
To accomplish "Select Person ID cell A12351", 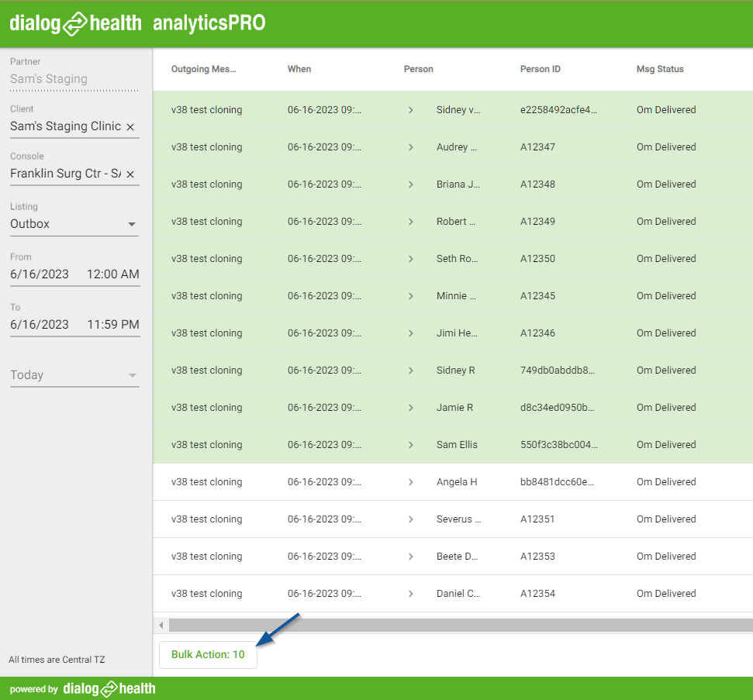I will (x=537, y=519).
